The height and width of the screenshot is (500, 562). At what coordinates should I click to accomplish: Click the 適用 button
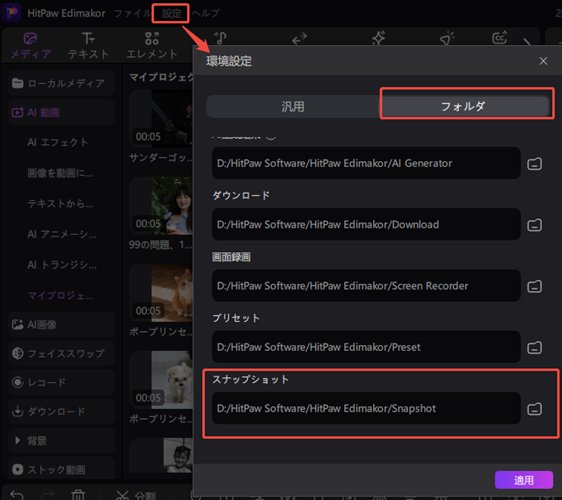tap(524, 480)
